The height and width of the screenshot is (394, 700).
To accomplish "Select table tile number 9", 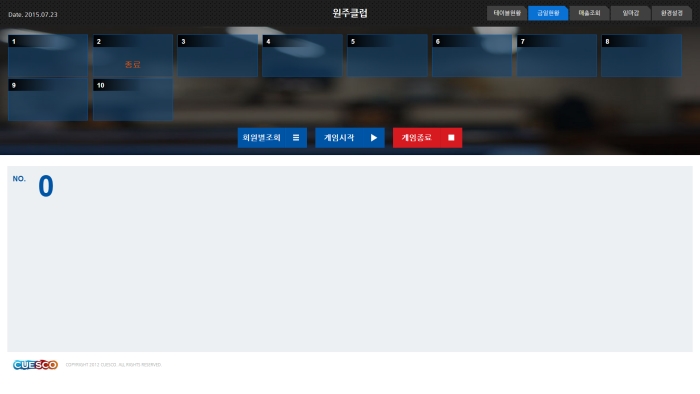I will pyautogui.click(x=48, y=100).
